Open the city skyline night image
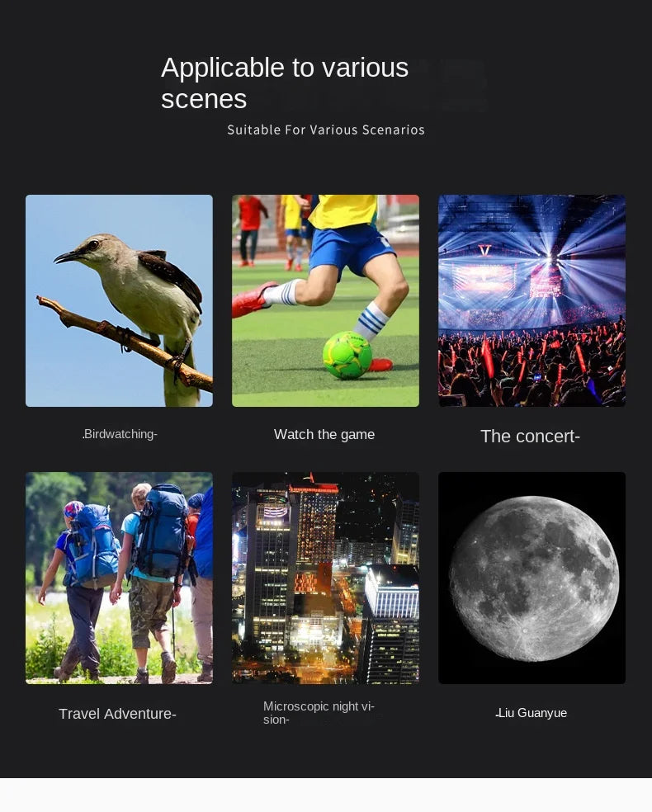The image size is (652, 812). [x=325, y=578]
